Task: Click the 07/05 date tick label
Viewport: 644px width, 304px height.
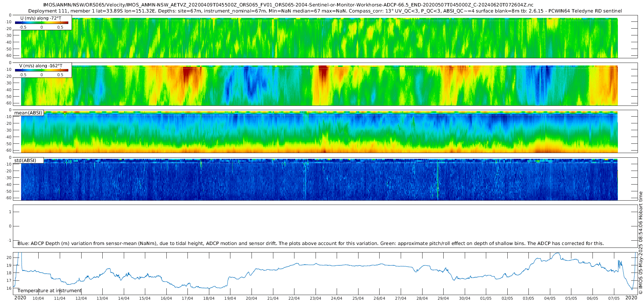Action: tap(614, 298)
